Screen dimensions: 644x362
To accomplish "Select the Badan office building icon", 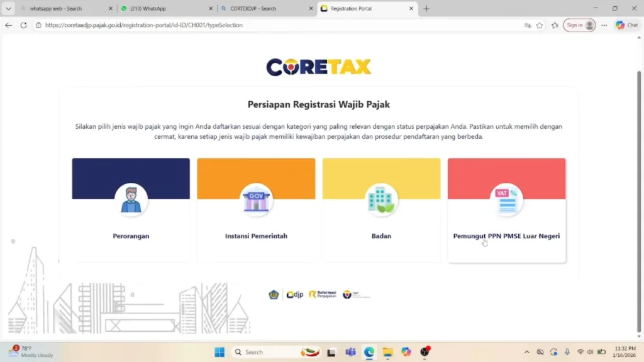I will [382, 200].
